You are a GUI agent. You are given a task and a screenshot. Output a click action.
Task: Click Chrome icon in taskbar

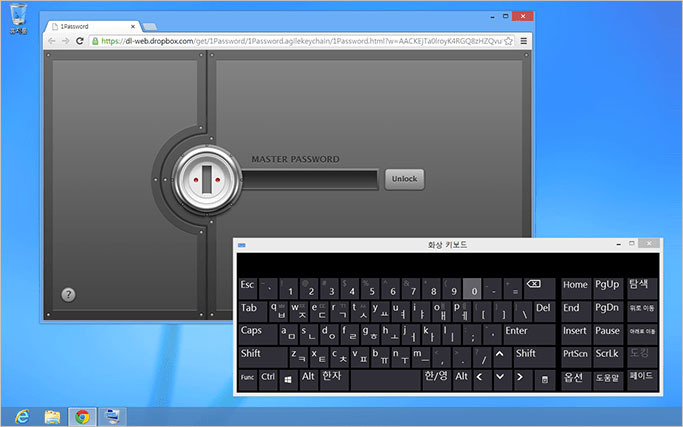[x=82, y=417]
